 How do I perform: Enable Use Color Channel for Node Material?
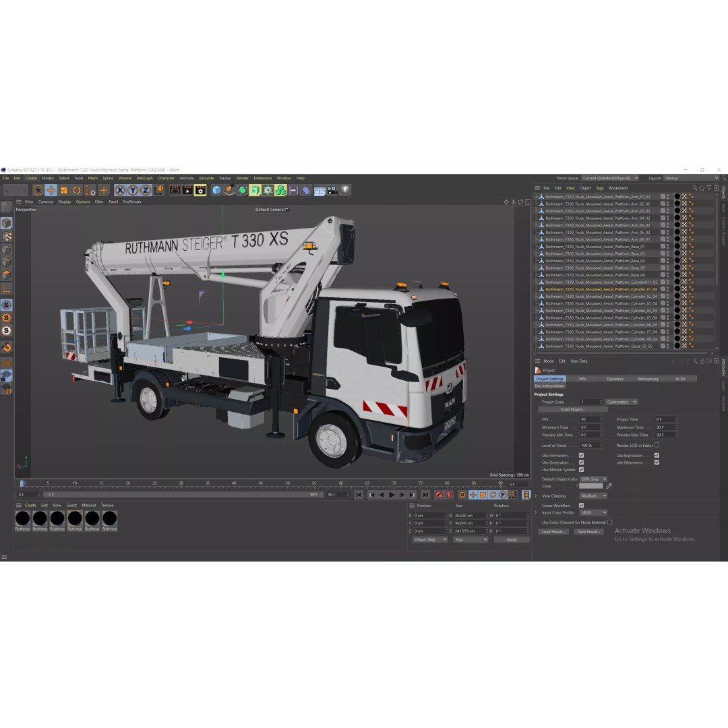point(610,522)
